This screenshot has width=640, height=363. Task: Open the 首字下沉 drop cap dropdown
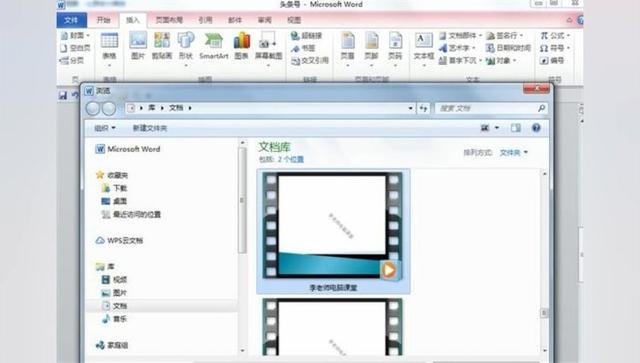[x=460, y=60]
